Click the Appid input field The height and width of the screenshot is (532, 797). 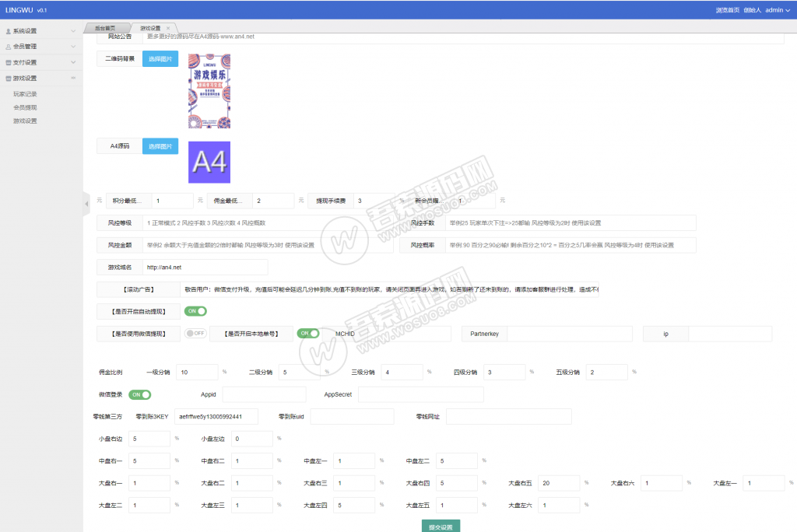tap(265, 394)
